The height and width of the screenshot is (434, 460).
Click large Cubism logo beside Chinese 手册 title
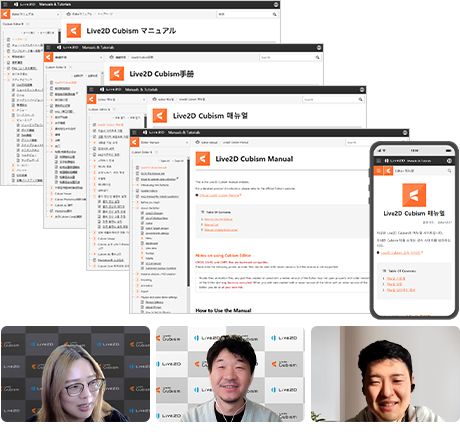tap(117, 74)
